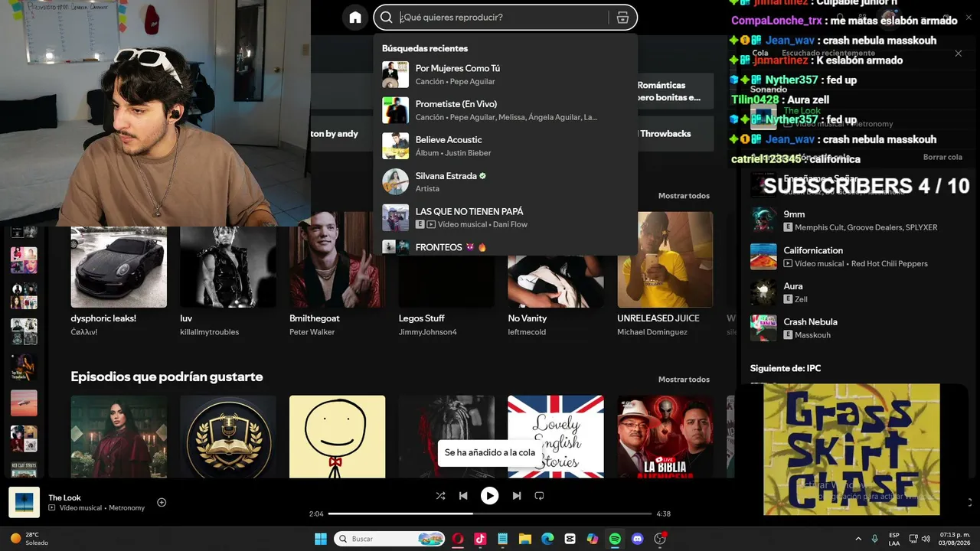Open the 'La Biblia' episode card
Viewport: 980px width, 551px height.
click(665, 436)
